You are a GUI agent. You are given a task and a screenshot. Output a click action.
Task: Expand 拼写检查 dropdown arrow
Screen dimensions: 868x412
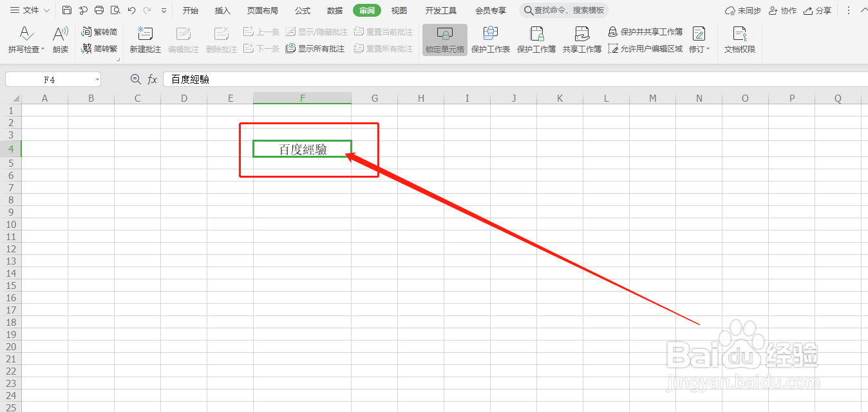tap(43, 50)
